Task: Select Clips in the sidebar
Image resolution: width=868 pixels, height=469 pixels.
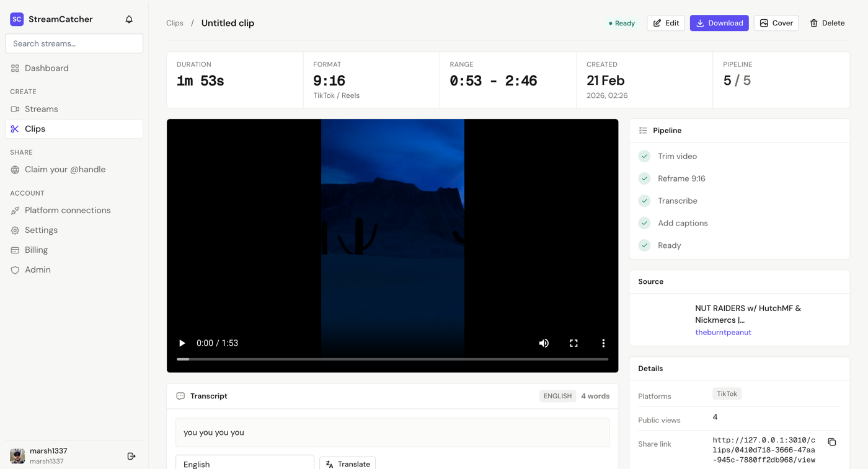Action: pos(74,129)
